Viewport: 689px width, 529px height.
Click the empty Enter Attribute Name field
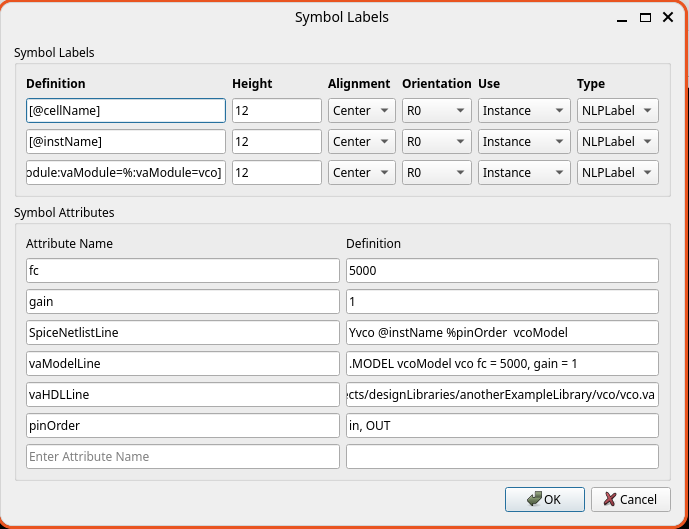coord(182,457)
